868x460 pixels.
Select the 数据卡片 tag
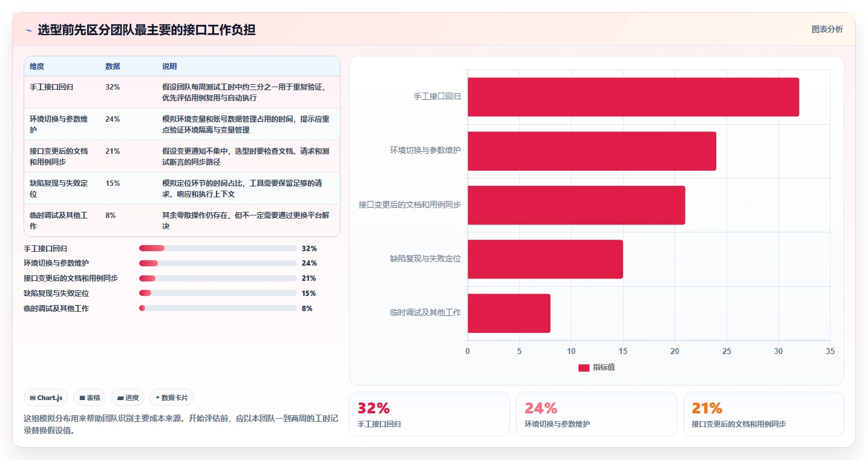(x=172, y=398)
